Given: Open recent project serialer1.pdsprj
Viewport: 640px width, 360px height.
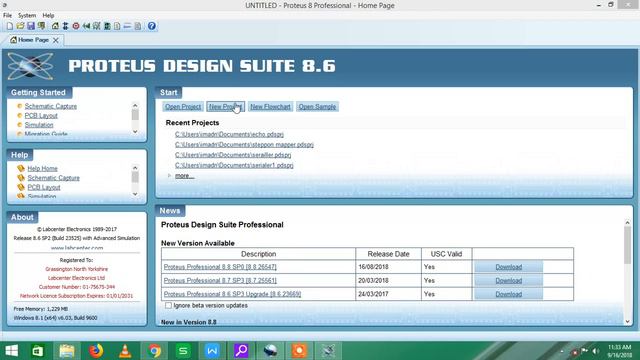Looking at the screenshot, I should (x=234, y=165).
